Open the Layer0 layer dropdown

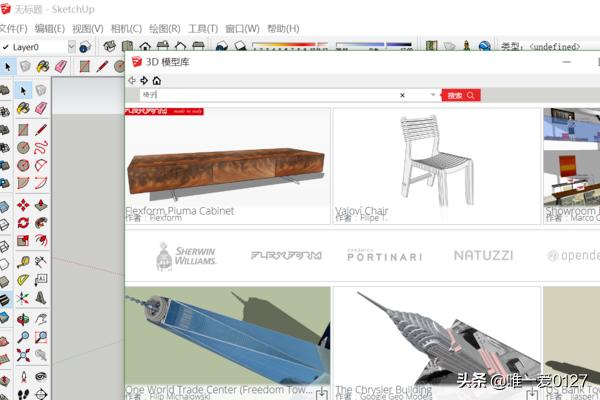tap(70, 47)
